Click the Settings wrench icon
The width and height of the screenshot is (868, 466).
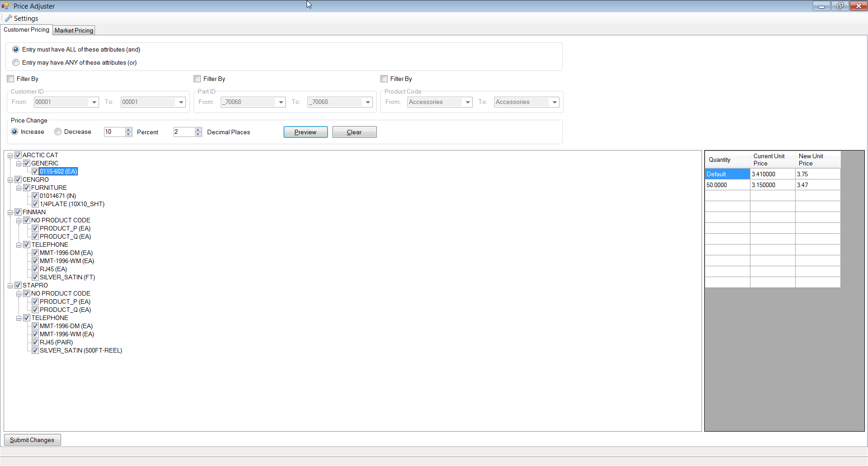(9, 18)
